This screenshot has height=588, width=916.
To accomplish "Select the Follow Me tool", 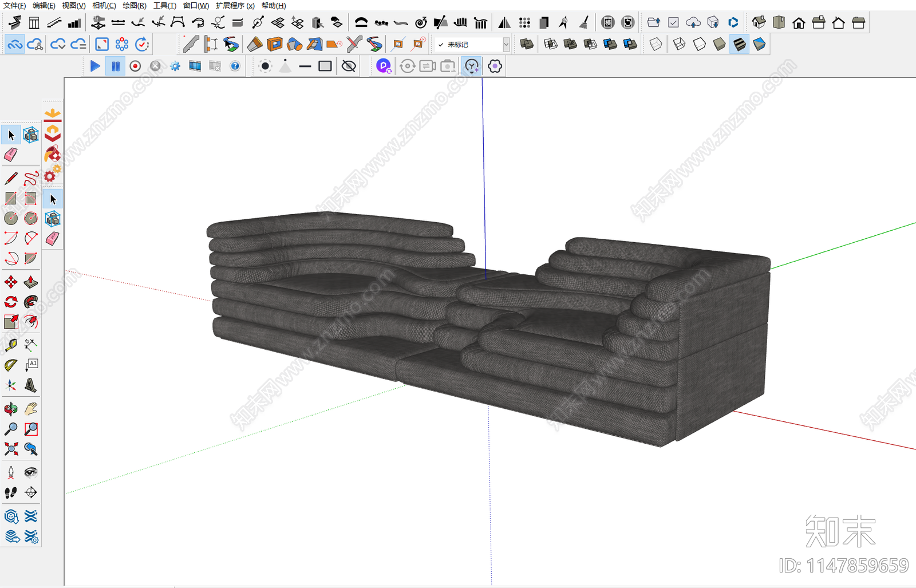I will (x=31, y=302).
